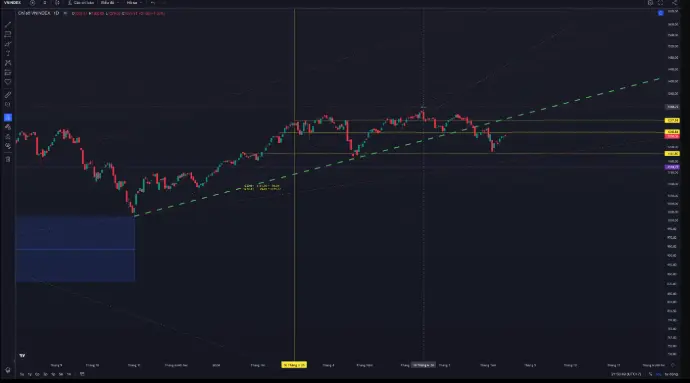Click the topmost yellow price label on axis
This screenshot has height=383, width=690.
pyautogui.click(x=672, y=120)
